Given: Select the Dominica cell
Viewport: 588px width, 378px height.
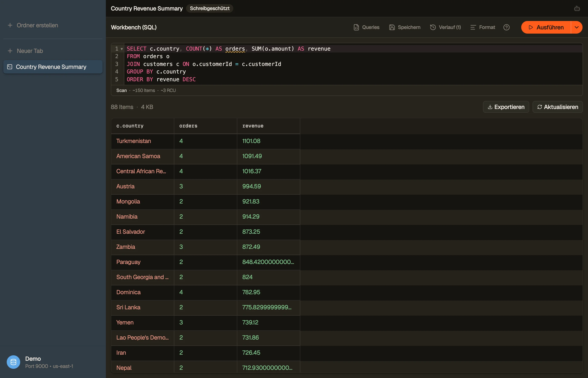Looking at the screenshot, I should coord(143,292).
